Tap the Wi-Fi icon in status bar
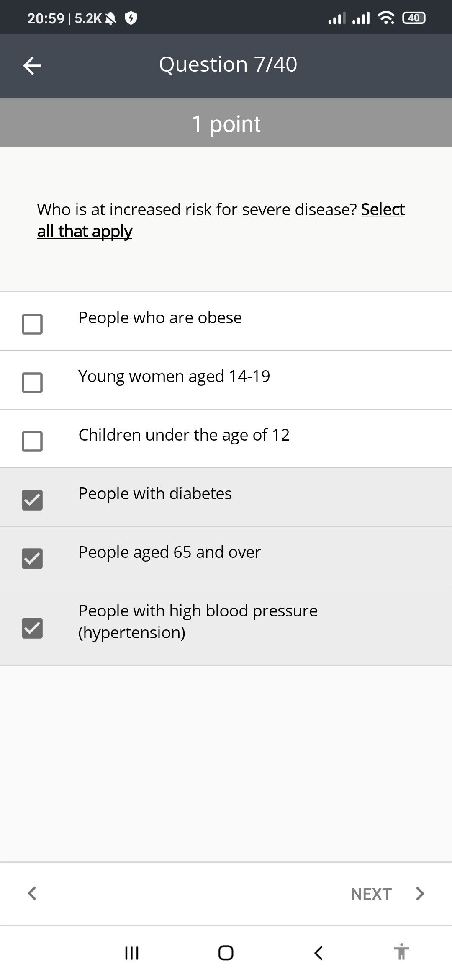This screenshot has height=980, width=452. point(386,18)
